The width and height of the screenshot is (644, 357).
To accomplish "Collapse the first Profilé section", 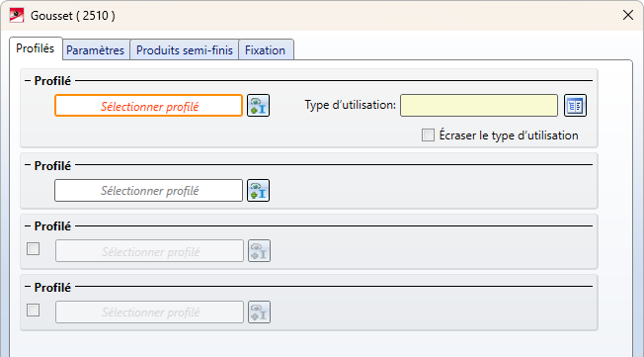I will (x=28, y=81).
